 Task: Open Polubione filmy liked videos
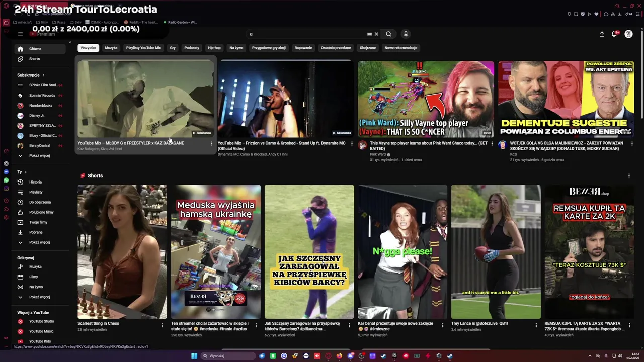coord(40,212)
